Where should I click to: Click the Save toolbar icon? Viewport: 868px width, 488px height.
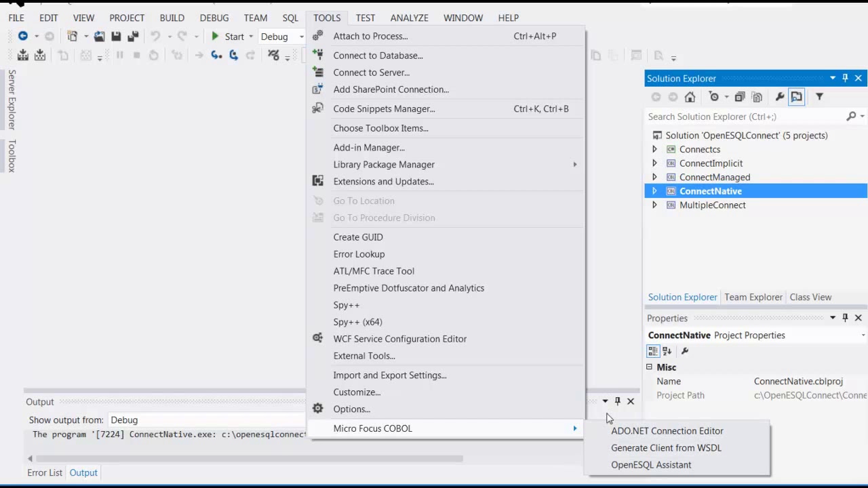click(116, 36)
